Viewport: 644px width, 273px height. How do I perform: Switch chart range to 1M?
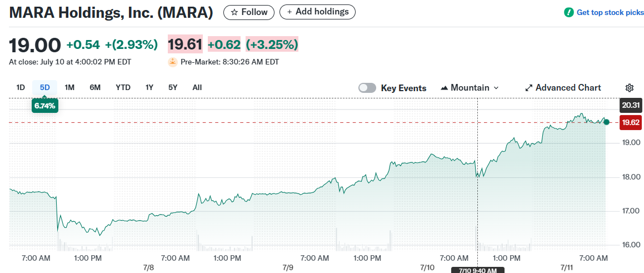click(69, 87)
